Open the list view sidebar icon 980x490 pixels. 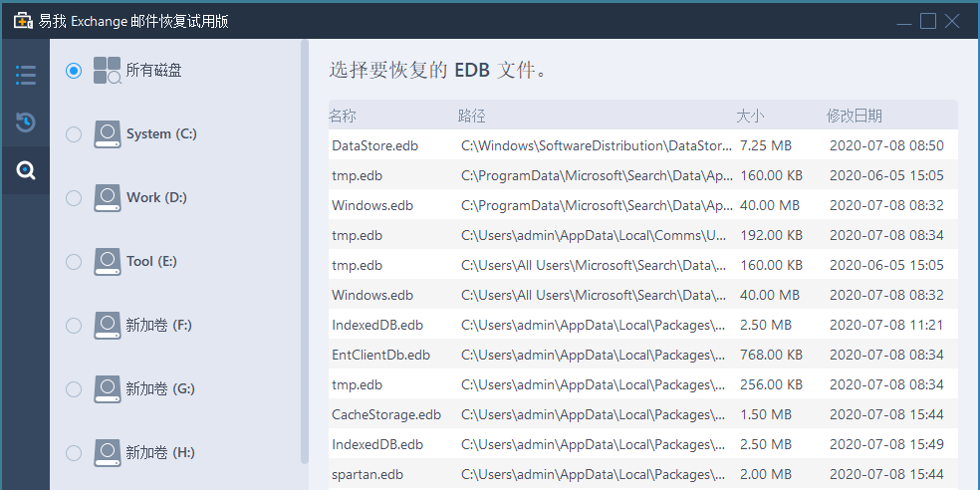[x=26, y=75]
